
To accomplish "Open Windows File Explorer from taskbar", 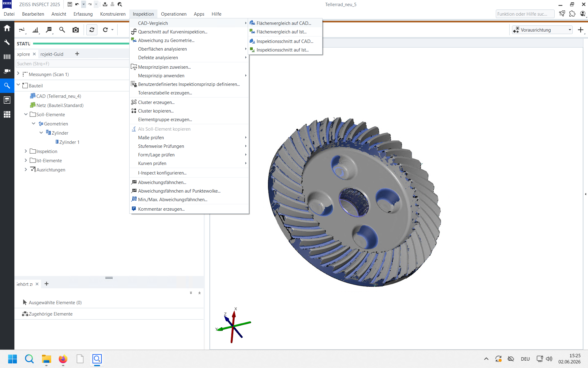I will 47,359.
